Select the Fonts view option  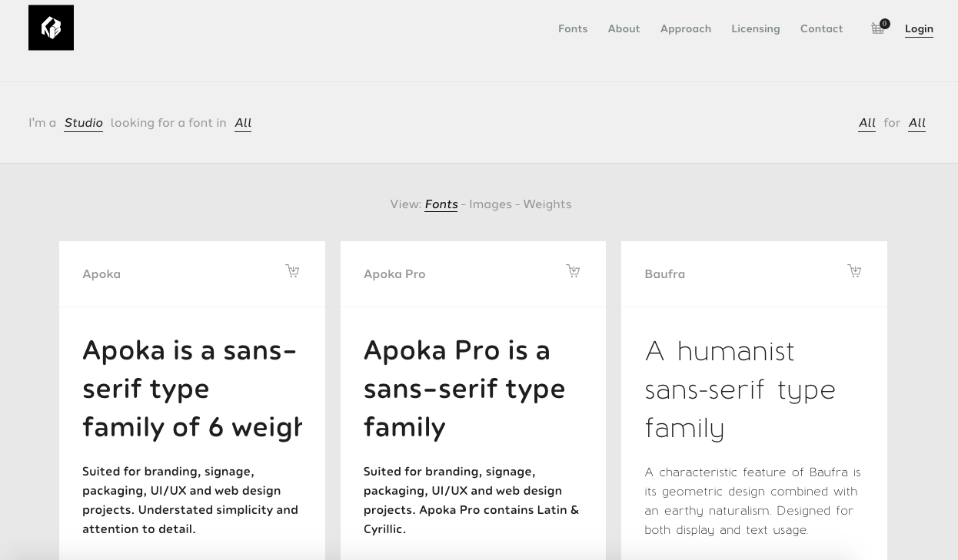click(x=441, y=204)
